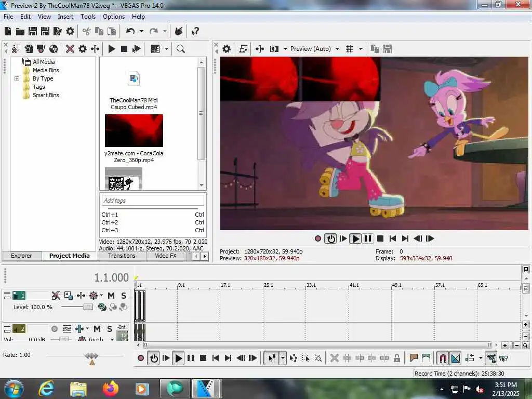Image resolution: width=532 pixels, height=399 pixels.
Task: Get media from the web globe icon
Action: pyautogui.click(x=54, y=49)
